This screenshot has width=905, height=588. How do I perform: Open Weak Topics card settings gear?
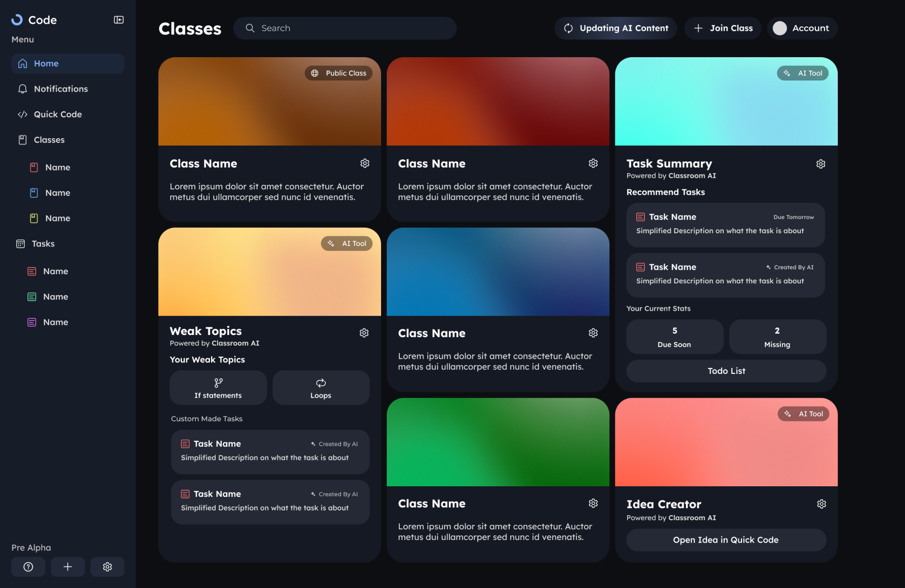[364, 333]
